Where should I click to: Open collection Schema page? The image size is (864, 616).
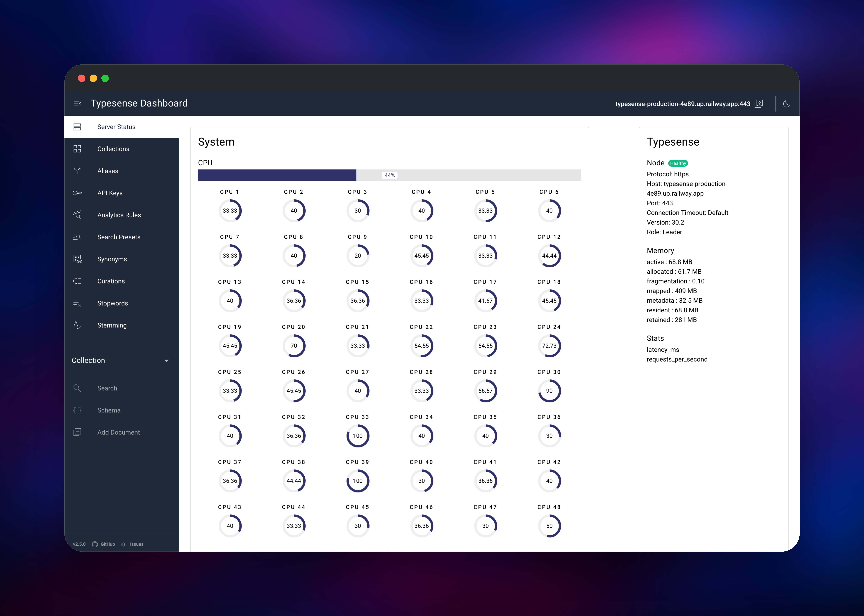[122, 410]
